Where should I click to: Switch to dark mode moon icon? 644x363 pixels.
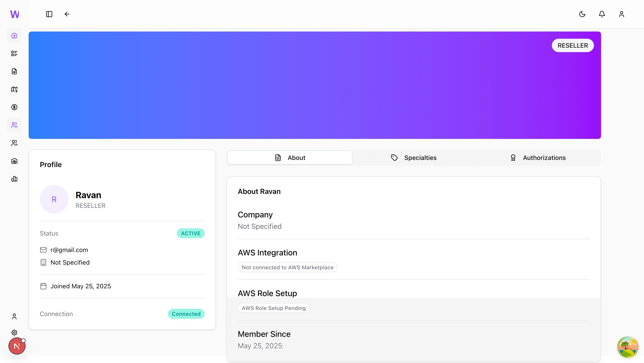pyautogui.click(x=582, y=14)
